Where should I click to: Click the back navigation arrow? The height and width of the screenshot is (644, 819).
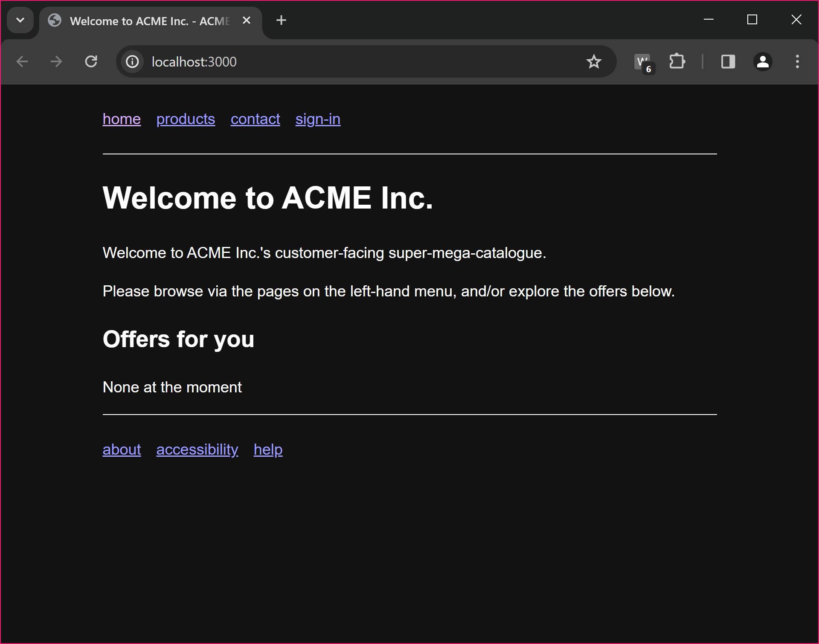click(22, 61)
